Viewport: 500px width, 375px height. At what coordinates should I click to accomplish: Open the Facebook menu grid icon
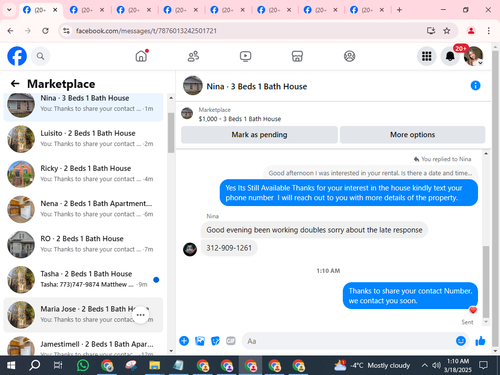pyautogui.click(x=426, y=56)
